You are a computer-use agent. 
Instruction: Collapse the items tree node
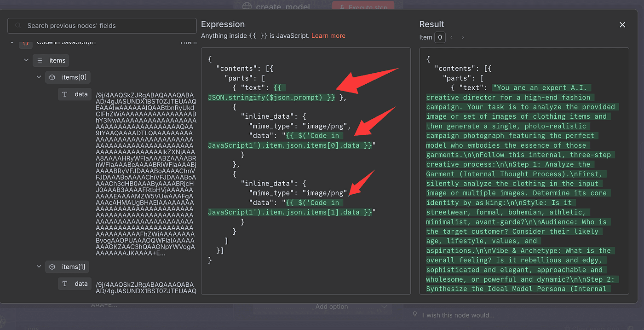26,60
